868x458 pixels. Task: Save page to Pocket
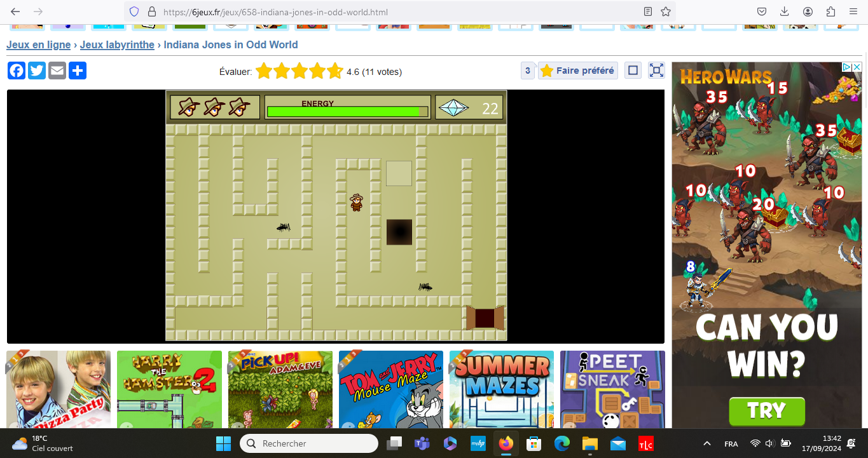[762, 11]
